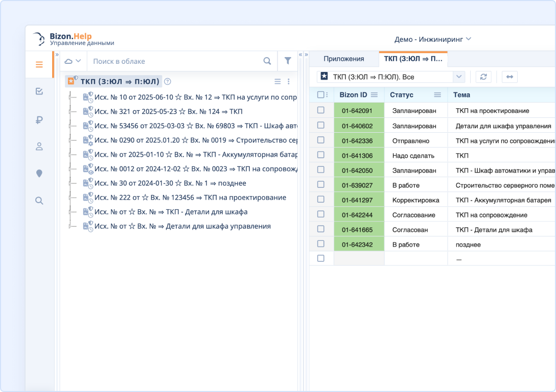Screen dimensions: 556x392
Task: Open the ruble finance sidebar icon
Action: [x=39, y=120]
